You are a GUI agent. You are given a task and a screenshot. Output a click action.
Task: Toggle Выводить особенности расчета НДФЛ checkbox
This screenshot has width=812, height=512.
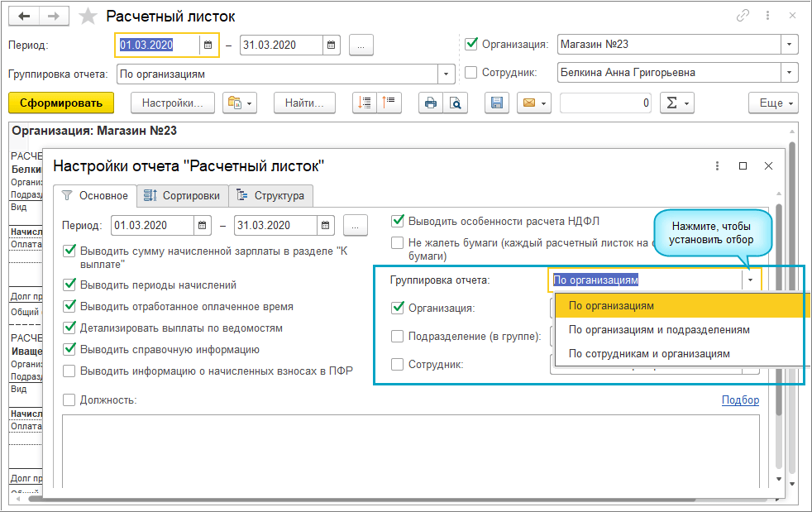(398, 221)
